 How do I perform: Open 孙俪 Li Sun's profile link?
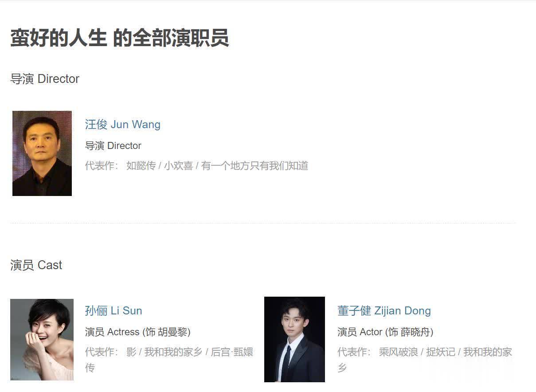[x=113, y=311]
